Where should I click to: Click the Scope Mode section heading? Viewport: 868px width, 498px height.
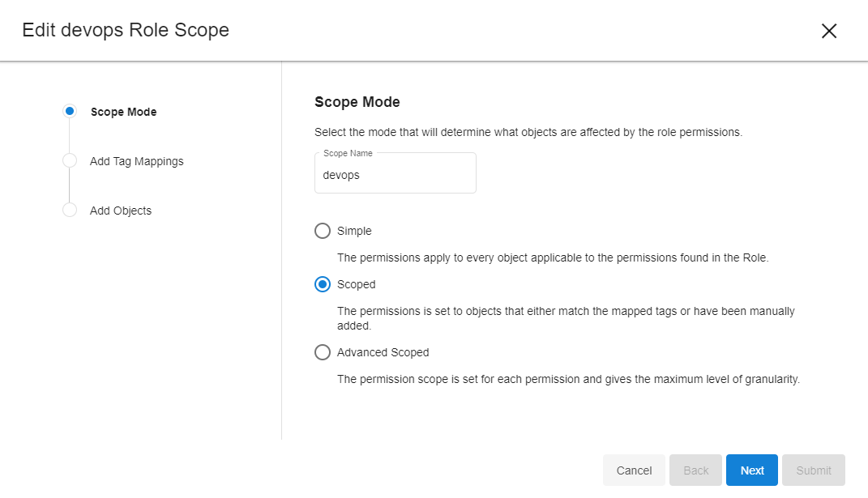tap(357, 102)
